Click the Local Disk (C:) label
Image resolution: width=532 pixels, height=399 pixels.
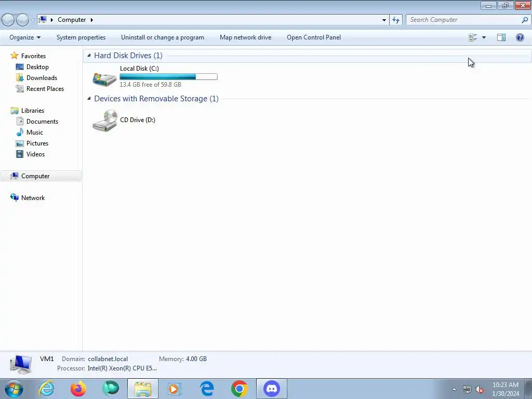(x=139, y=68)
